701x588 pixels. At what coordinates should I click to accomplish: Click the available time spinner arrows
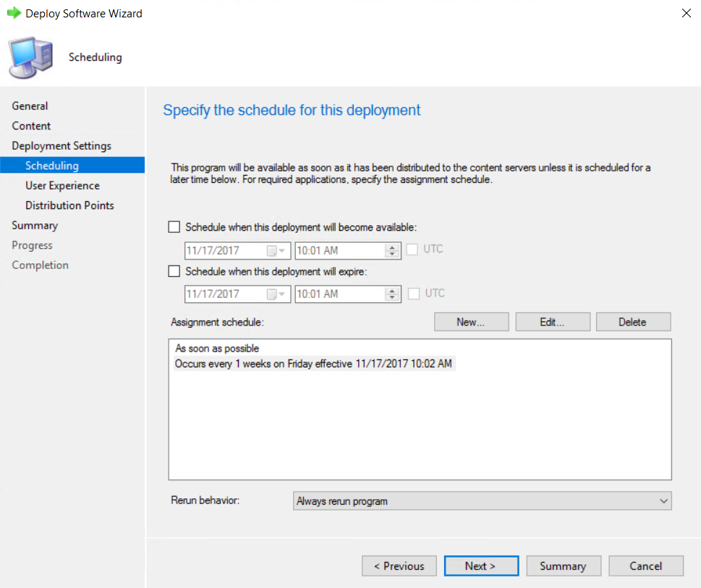click(393, 251)
